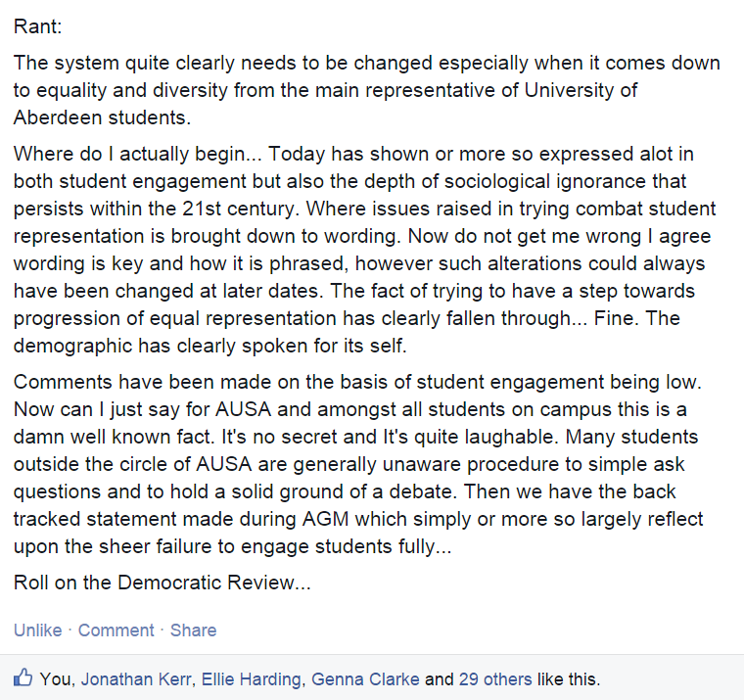Show the 29 others who liked this
This screenshot has height=700, width=744.
tap(495, 679)
